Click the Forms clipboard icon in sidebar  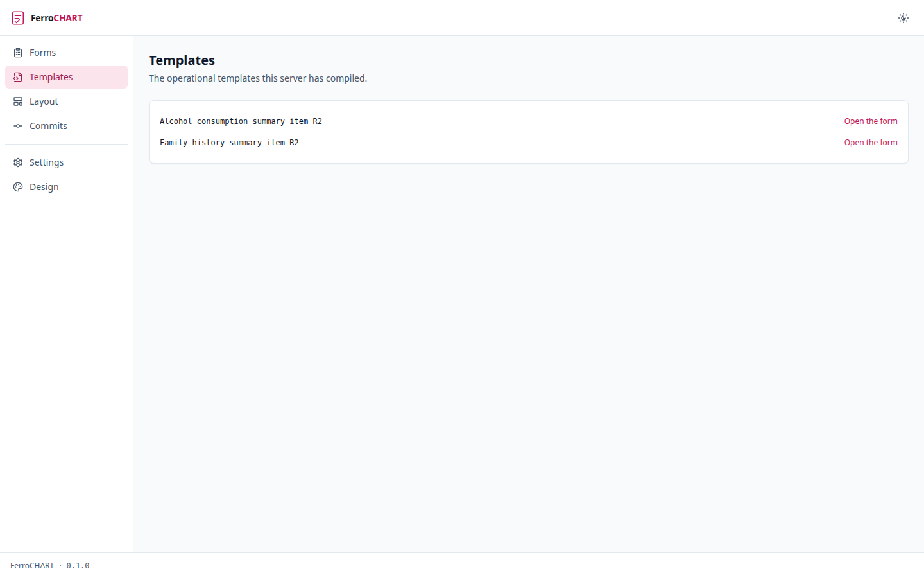coord(18,53)
